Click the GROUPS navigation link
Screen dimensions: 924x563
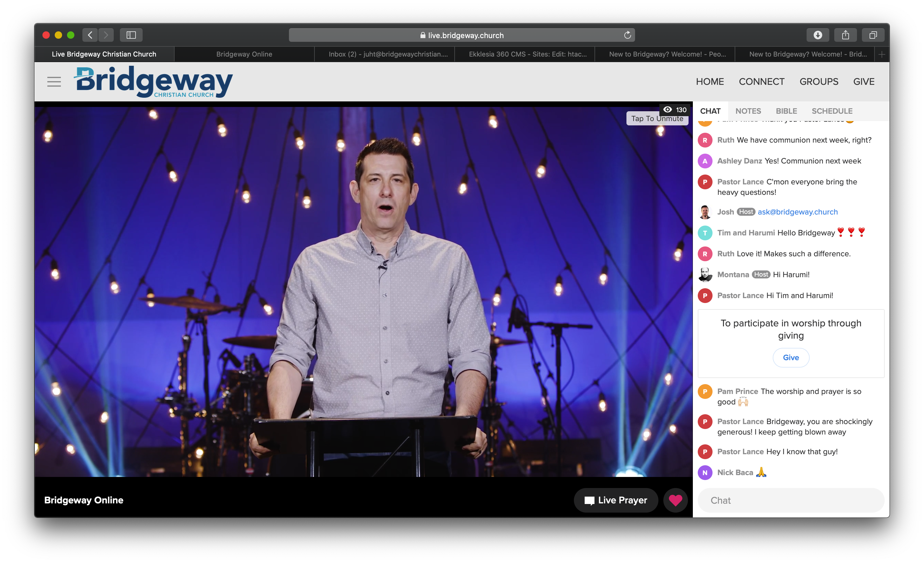click(x=819, y=82)
